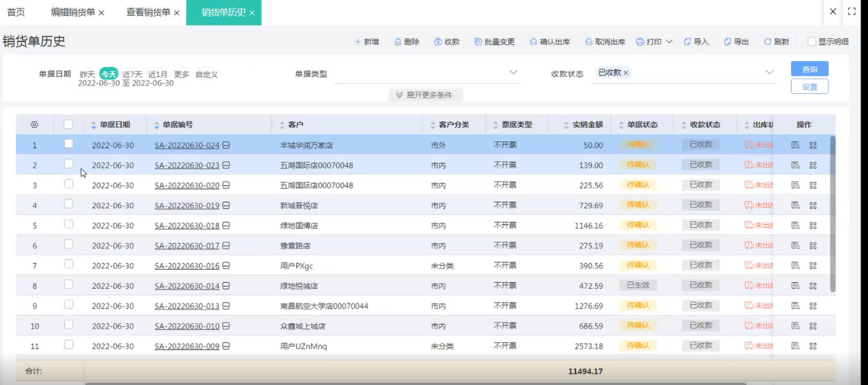This screenshot has height=385, width=868.
Task: Open the 单据类型 dropdown
Action: point(513,73)
